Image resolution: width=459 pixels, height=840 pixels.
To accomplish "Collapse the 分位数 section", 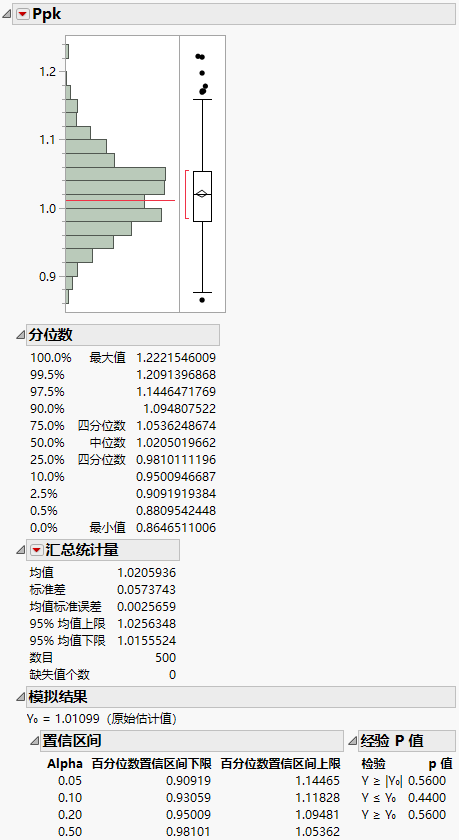I will 20,335.
